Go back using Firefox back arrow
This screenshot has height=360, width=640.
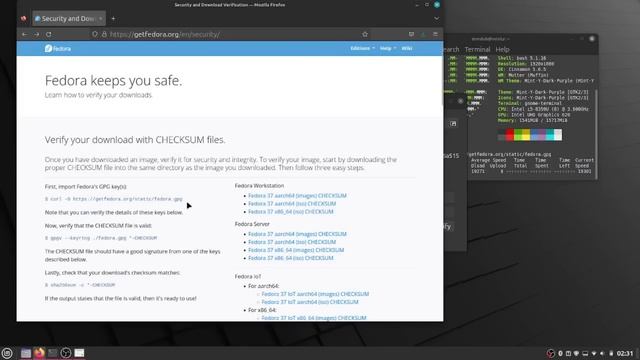pyautogui.click(x=24, y=35)
